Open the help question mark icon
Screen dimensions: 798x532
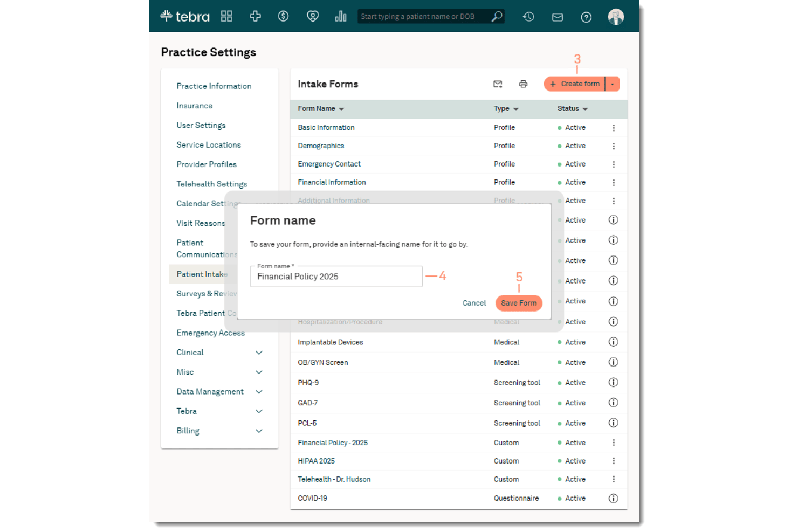tap(586, 17)
